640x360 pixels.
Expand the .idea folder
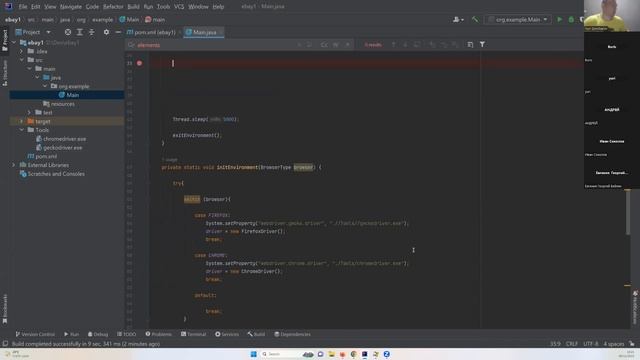click(22, 51)
